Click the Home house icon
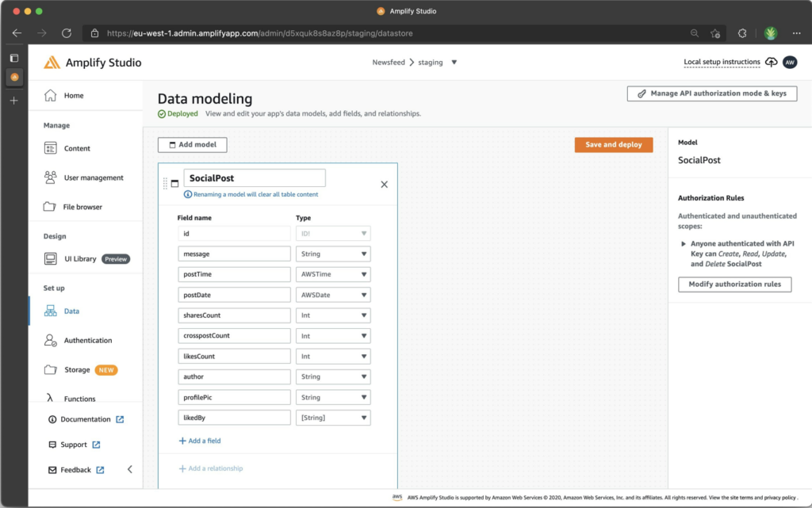Image resolution: width=812 pixels, height=508 pixels. click(50, 95)
